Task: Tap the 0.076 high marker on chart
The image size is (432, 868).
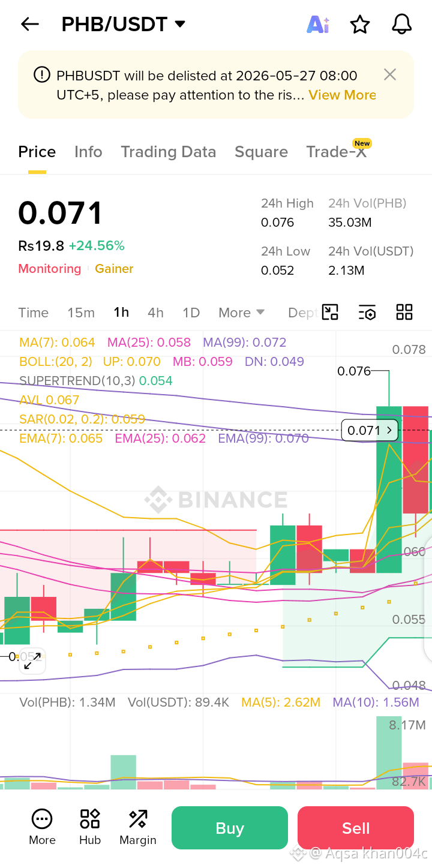Action: pyautogui.click(x=354, y=371)
